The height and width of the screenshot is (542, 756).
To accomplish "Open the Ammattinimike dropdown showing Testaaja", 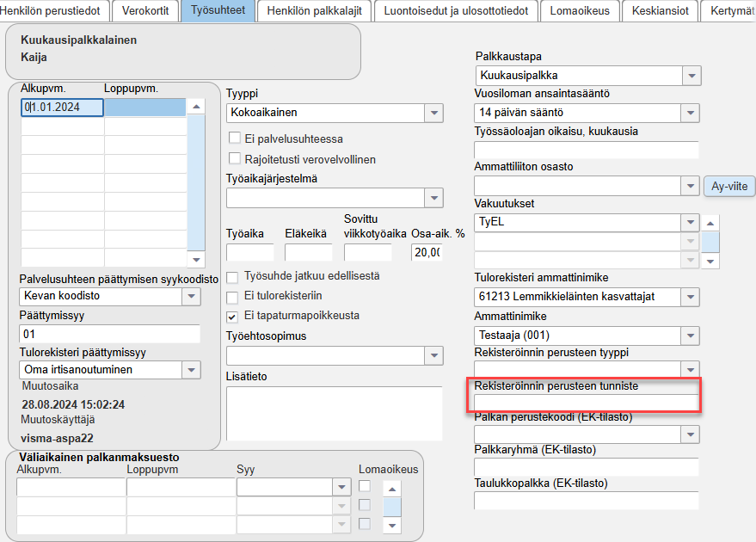I will point(691,336).
